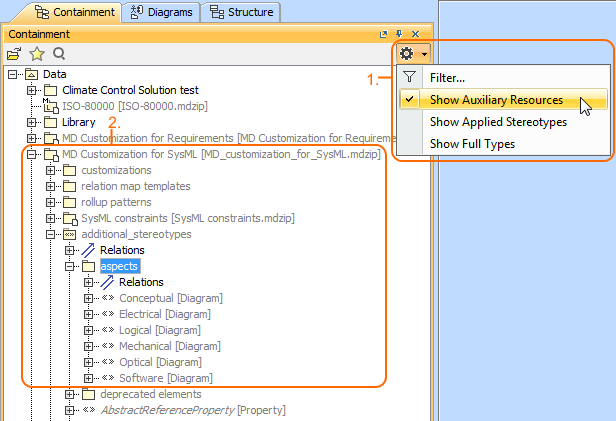Viewport: 616px width, 421px height.
Task: Open the gear options dropdown
Action: pos(413,54)
